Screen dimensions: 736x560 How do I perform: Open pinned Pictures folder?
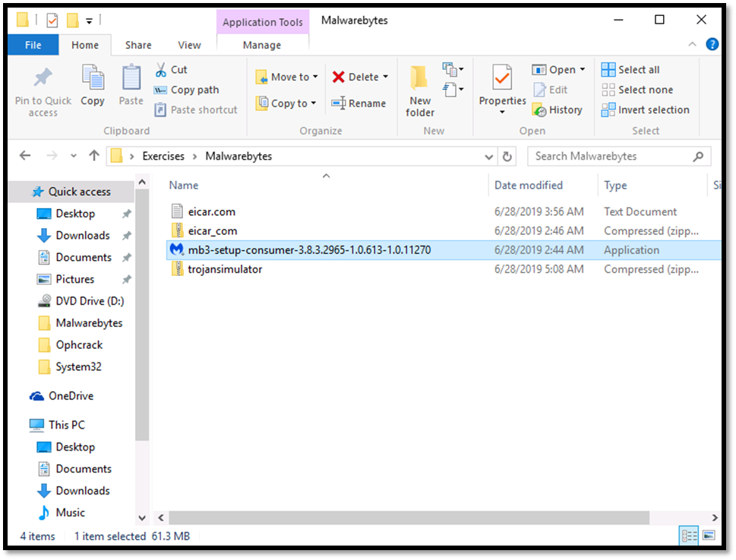(x=74, y=280)
